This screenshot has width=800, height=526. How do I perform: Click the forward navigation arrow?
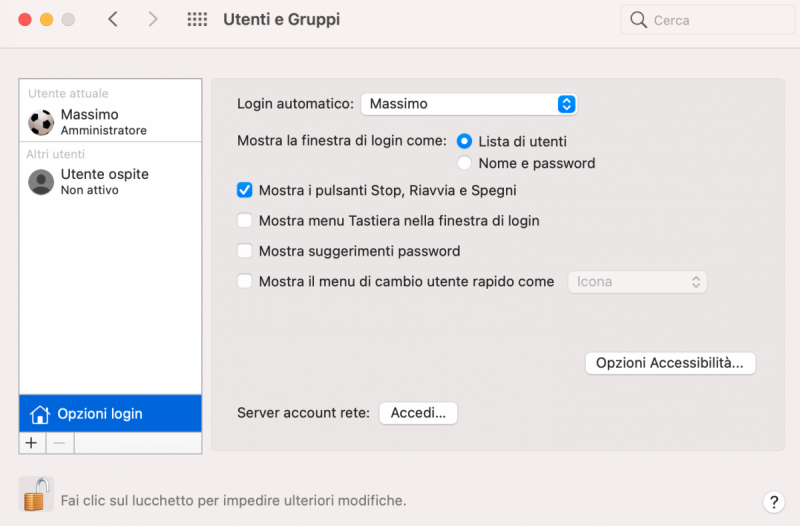(x=152, y=19)
